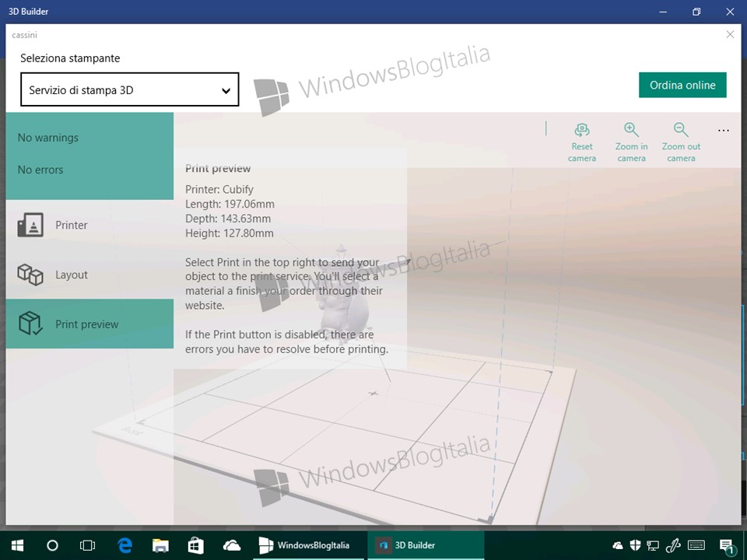Open File Explorer from the taskbar
The image size is (747, 560).
[160, 545]
